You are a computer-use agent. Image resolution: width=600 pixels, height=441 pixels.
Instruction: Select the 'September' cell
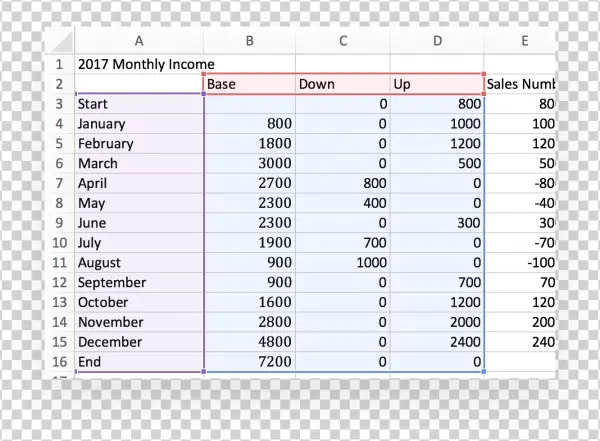point(139,282)
